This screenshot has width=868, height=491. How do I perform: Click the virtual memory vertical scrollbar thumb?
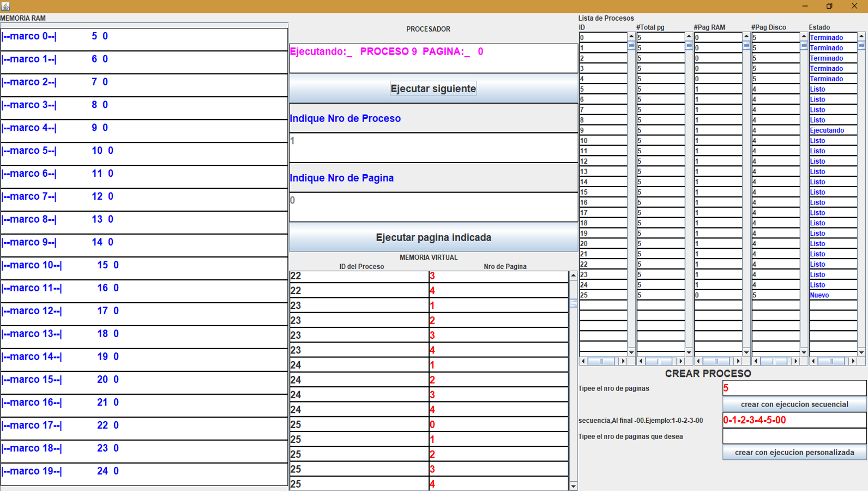pyautogui.click(x=573, y=303)
